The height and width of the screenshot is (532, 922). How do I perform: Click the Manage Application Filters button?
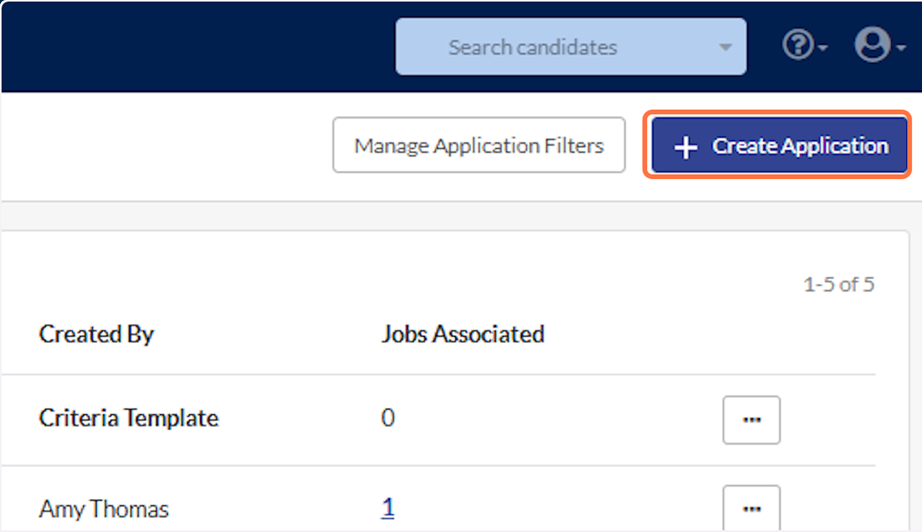pyautogui.click(x=479, y=146)
